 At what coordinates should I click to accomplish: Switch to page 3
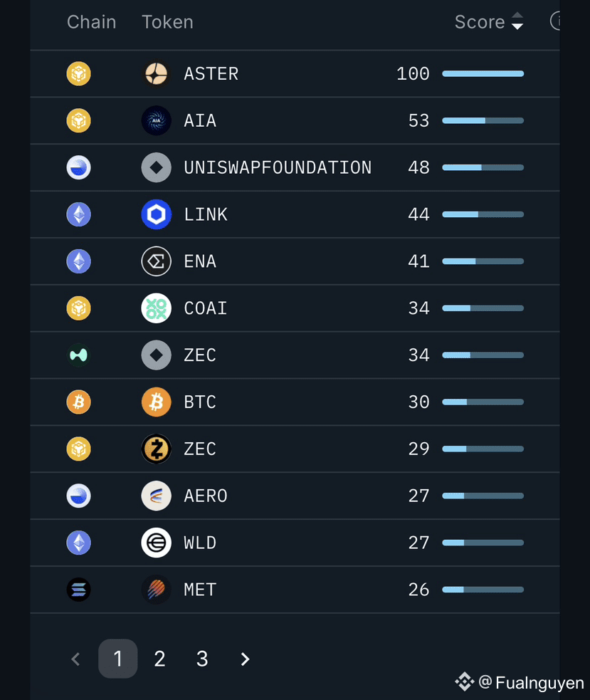[202, 659]
